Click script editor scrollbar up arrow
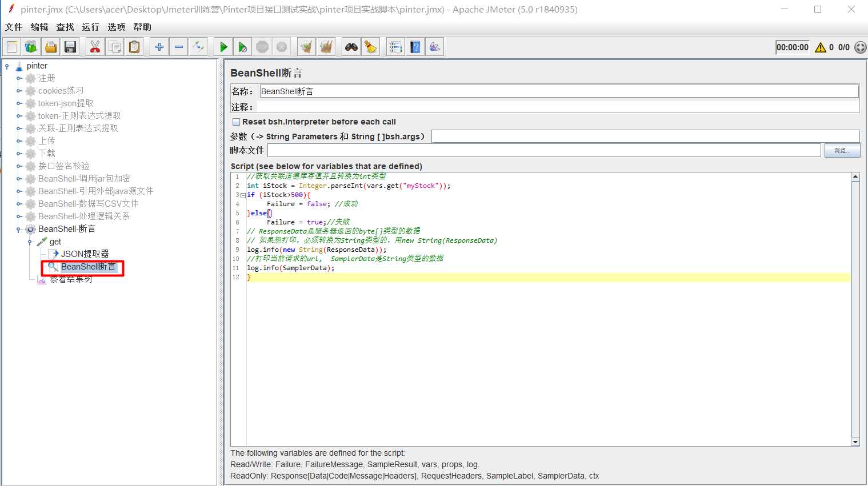The height and width of the screenshot is (486, 868). pyautogui.click(x=855, y=177)
